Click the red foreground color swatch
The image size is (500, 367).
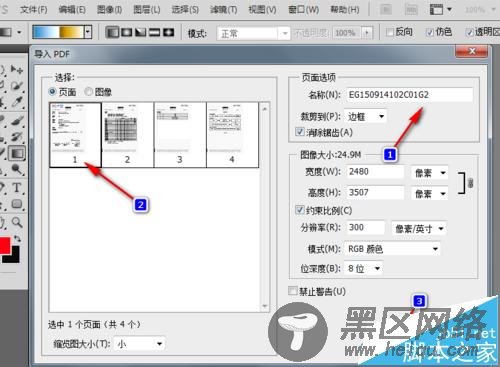[4, 246]
